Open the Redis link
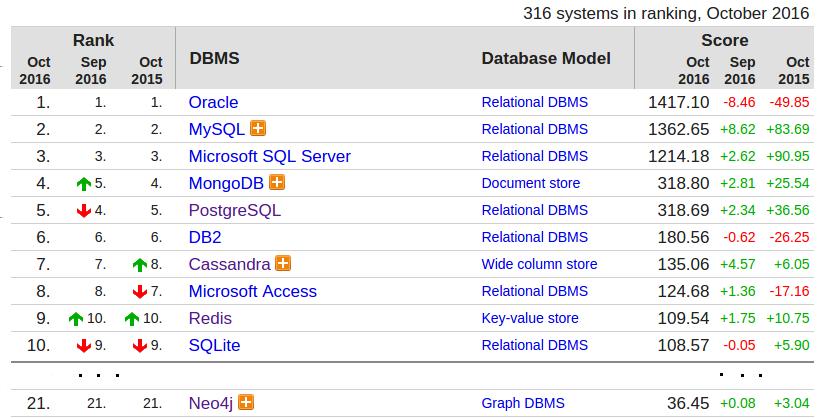This screenshot has height=418, width=828. 210,318
